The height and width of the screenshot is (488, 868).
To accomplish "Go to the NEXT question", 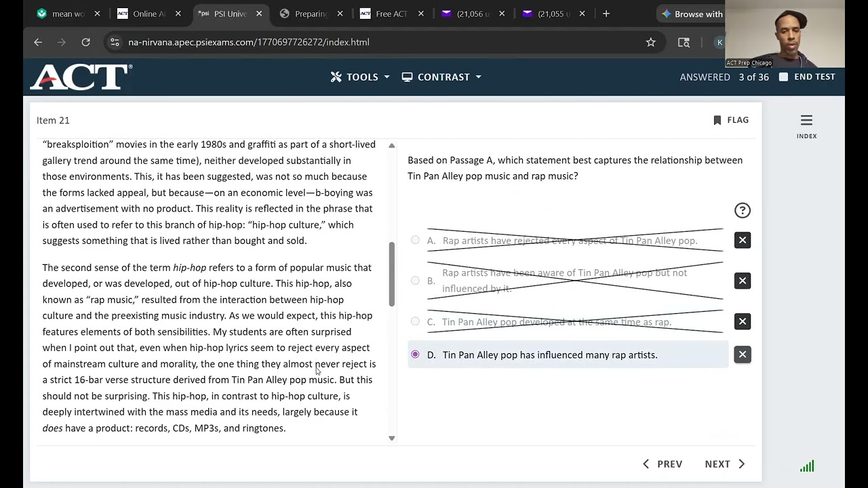I will coord(725,464).
